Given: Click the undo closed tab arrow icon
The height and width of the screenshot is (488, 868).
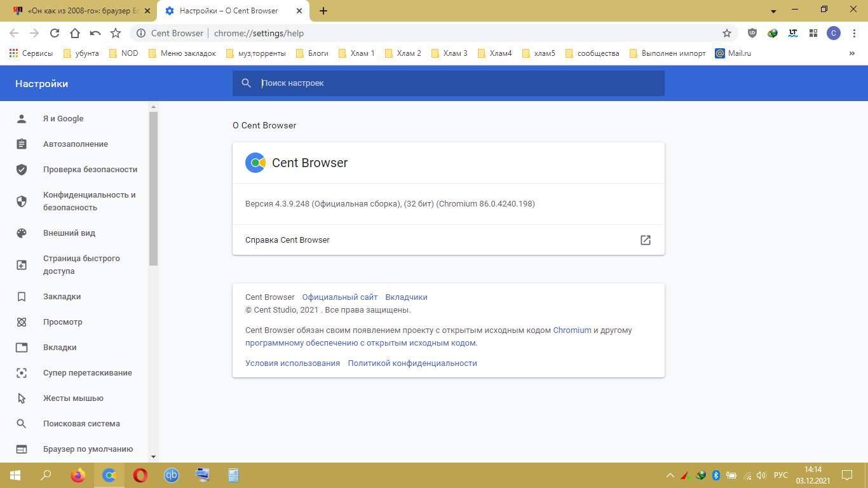Looking at the screenshot, I should point(95,33).
